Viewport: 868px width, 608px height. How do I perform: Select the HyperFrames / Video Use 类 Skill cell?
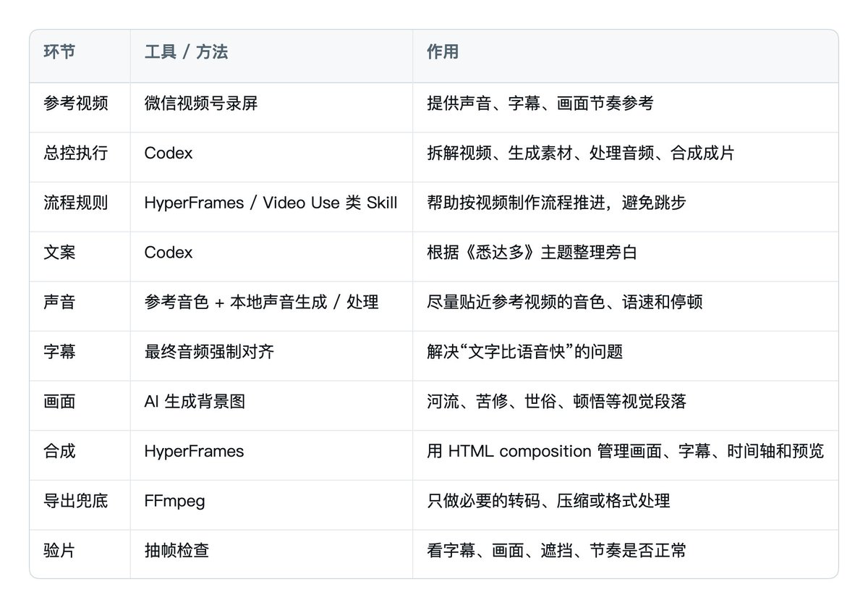[x=271, y=203]
